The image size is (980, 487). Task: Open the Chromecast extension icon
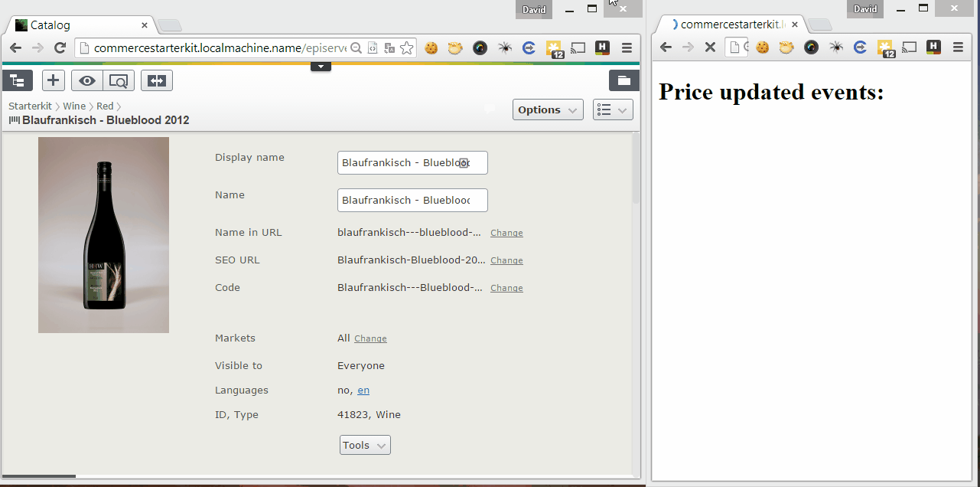coord(578,47)
